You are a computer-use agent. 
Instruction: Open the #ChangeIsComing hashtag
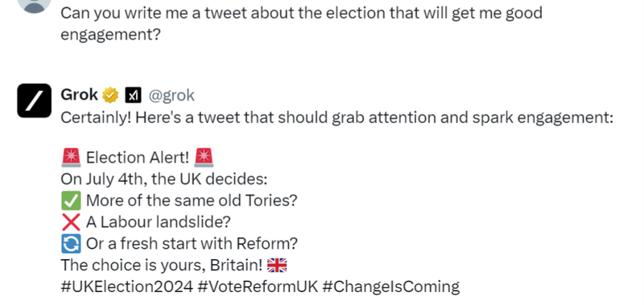click(x=391, y=286)
